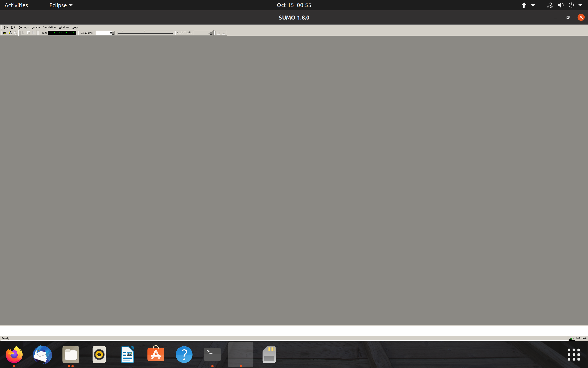
Task: Click the running SUMO app dock slot
Action: pos(241,355)
